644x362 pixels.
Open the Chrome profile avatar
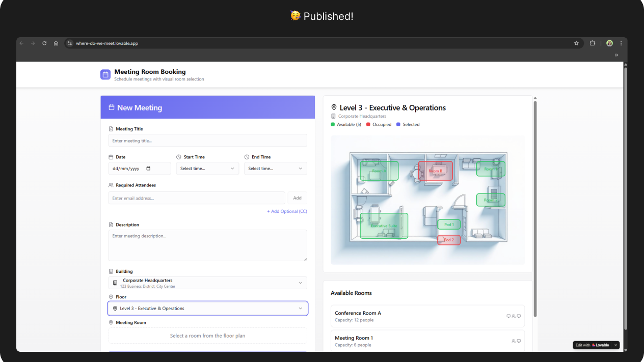pos(609,43)
